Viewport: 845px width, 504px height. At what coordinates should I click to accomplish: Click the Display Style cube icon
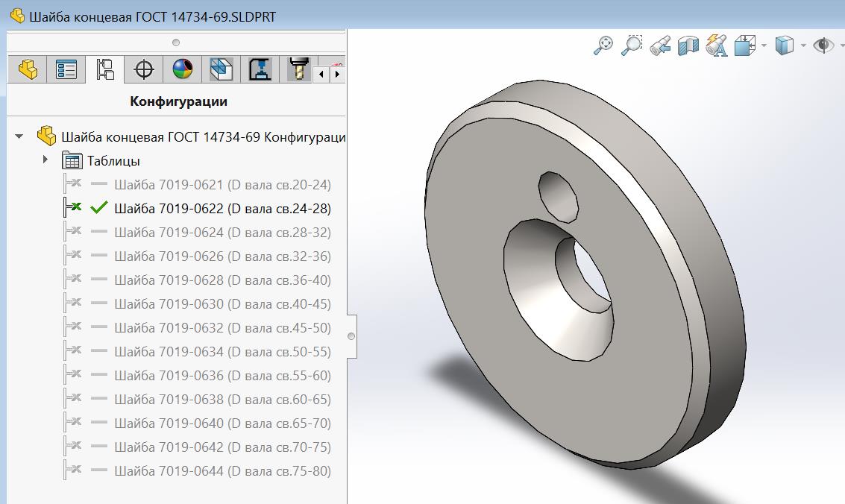point(784,45)
